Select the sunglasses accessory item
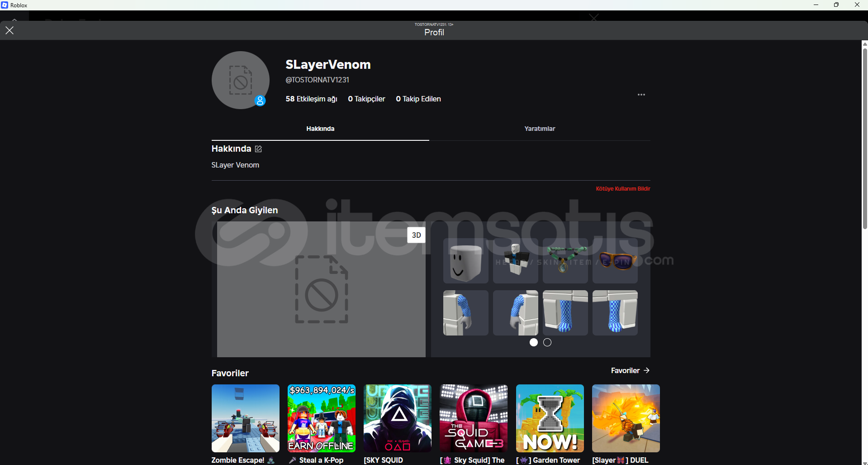 pos(615,261)
